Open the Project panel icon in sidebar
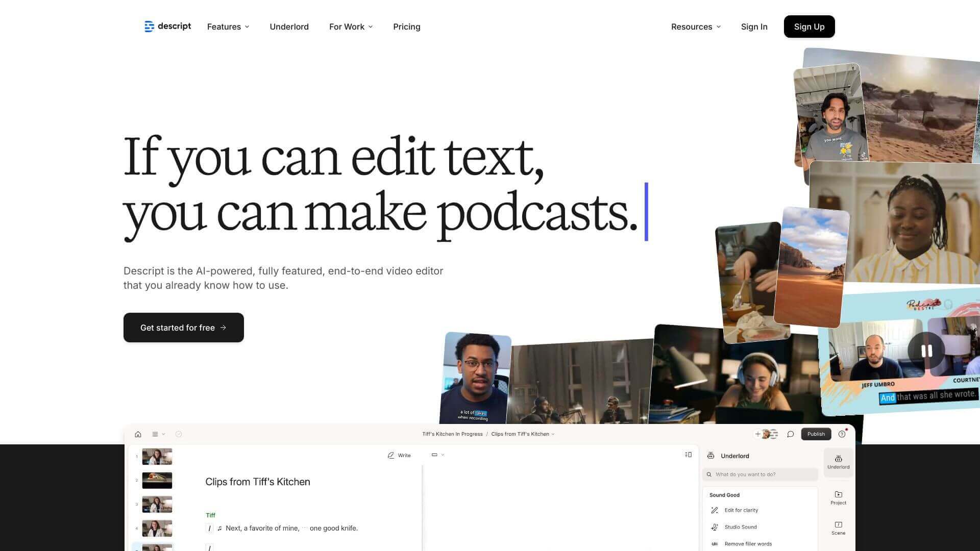Screen dimensions: 980x551 coord(838,497)
